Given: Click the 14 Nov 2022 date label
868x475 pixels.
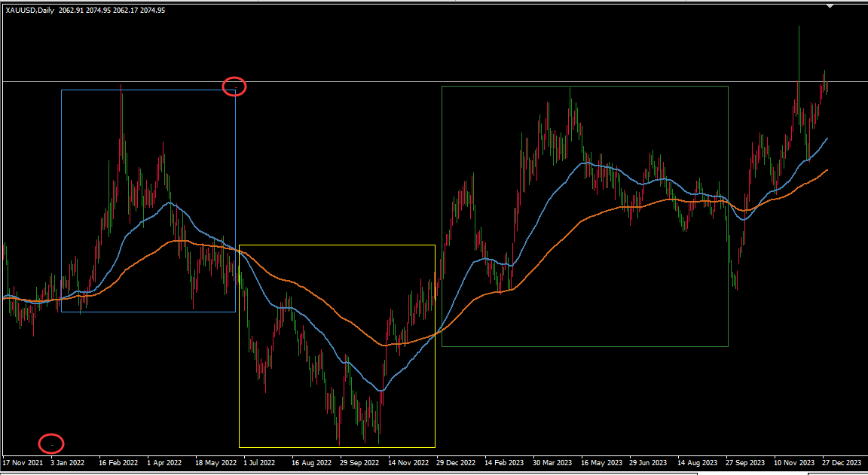Looking at the screenshot, I should tap(408, 461).
